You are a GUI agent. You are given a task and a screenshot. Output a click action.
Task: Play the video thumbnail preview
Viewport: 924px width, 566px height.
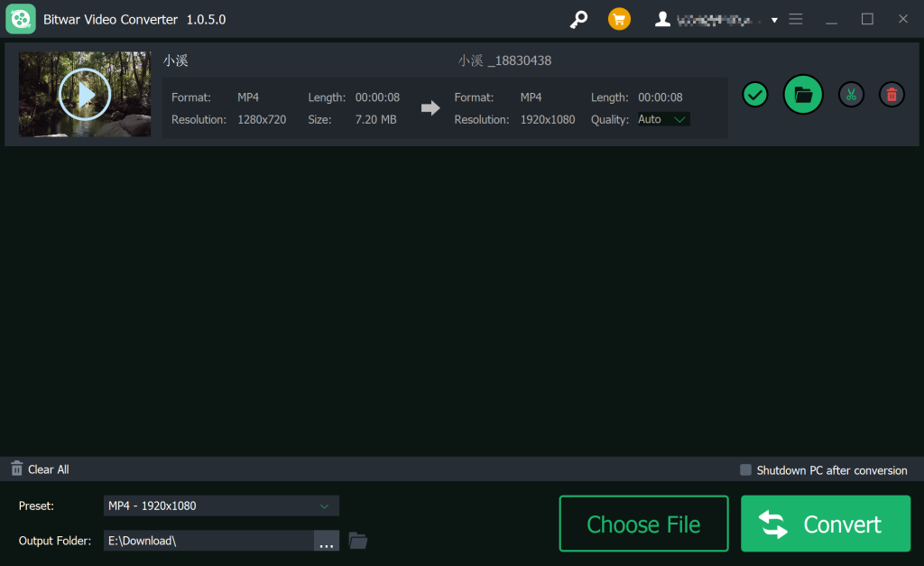[84, 94]
